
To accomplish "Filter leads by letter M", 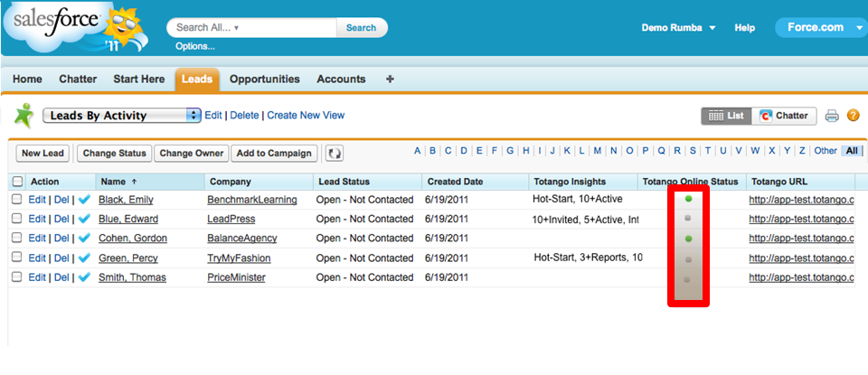I will tap(598, 150).
